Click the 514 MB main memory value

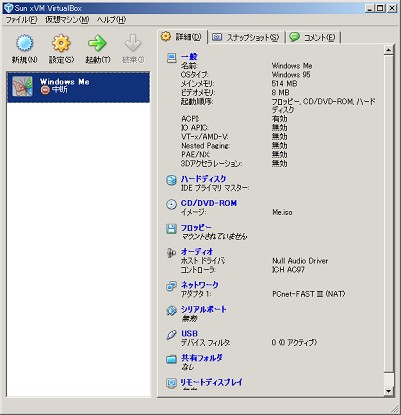click(284, 84)
